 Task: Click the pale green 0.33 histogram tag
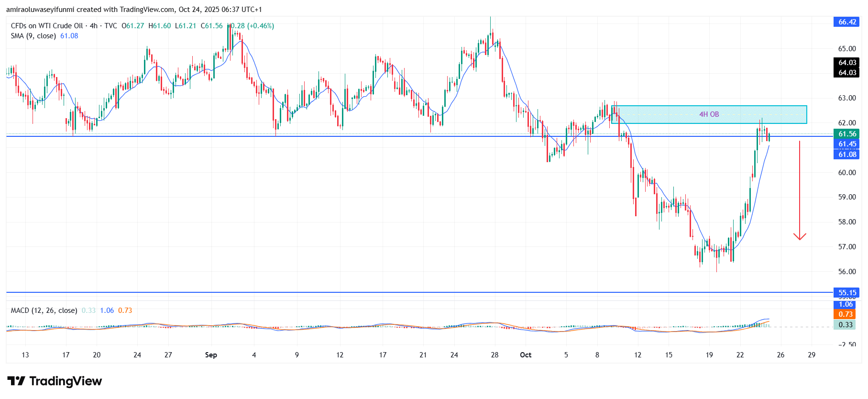tap(846, 324)
